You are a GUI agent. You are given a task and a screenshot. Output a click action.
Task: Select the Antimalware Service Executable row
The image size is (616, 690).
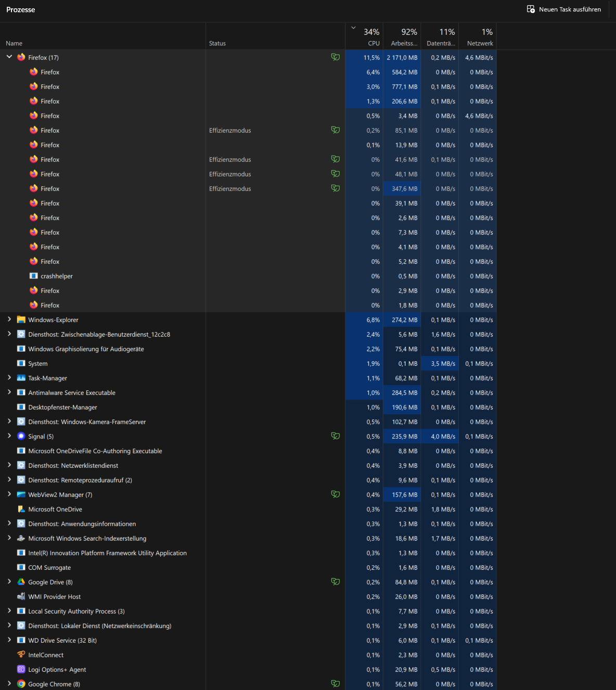click(248, 392)
